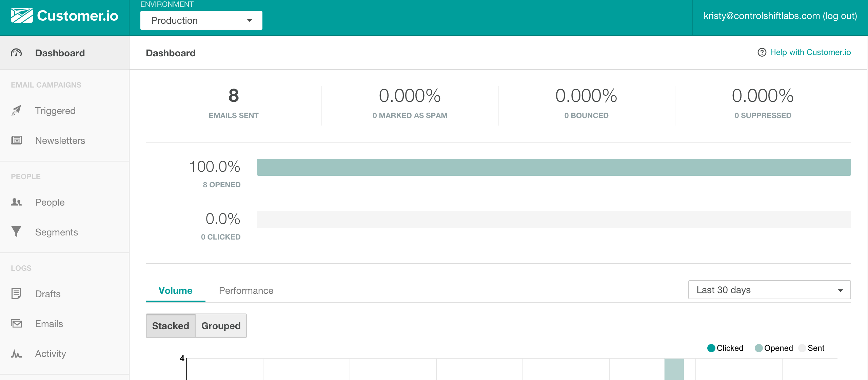Screen dimensions: 868x380
Task: Click the LOGS section header
Action: coord(21,268)
